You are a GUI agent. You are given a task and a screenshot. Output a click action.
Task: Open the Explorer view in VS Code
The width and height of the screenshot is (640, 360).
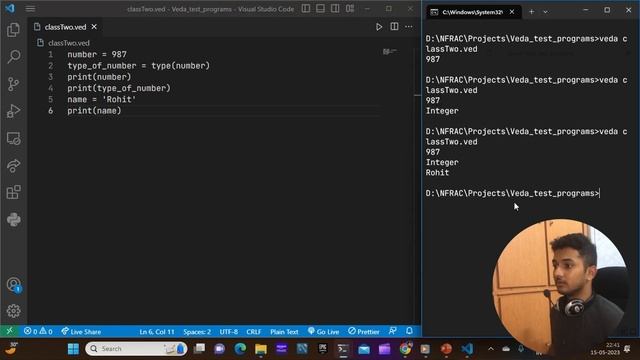pos(13,30)
